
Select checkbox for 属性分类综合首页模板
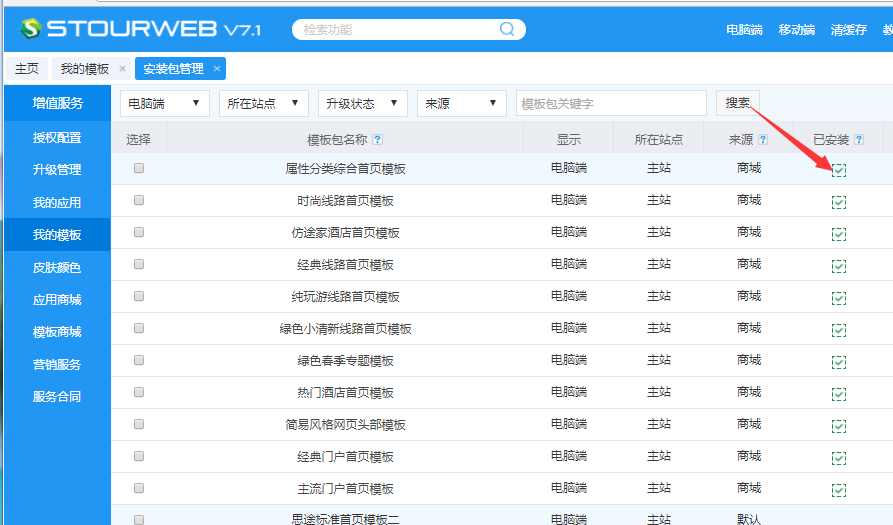[x=139, y=168]
